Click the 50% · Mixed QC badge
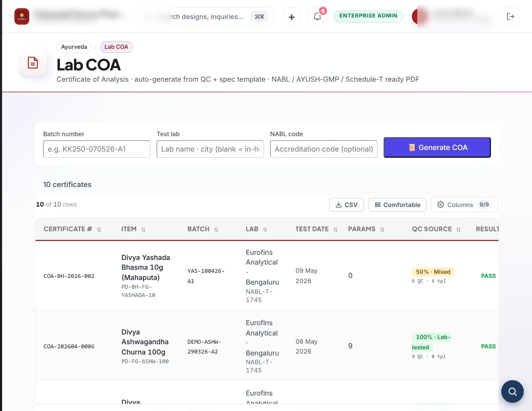532x411 pixels. 433,272
